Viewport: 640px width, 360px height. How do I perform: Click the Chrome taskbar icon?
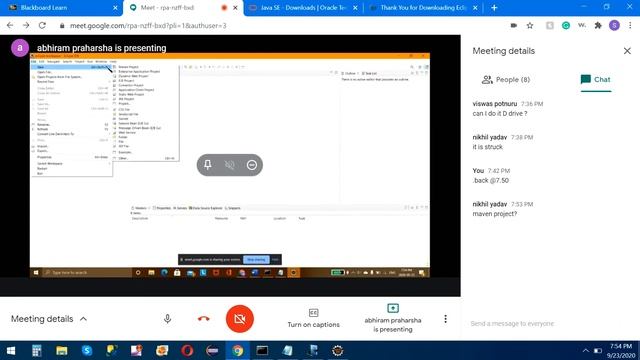click(237, 351)
